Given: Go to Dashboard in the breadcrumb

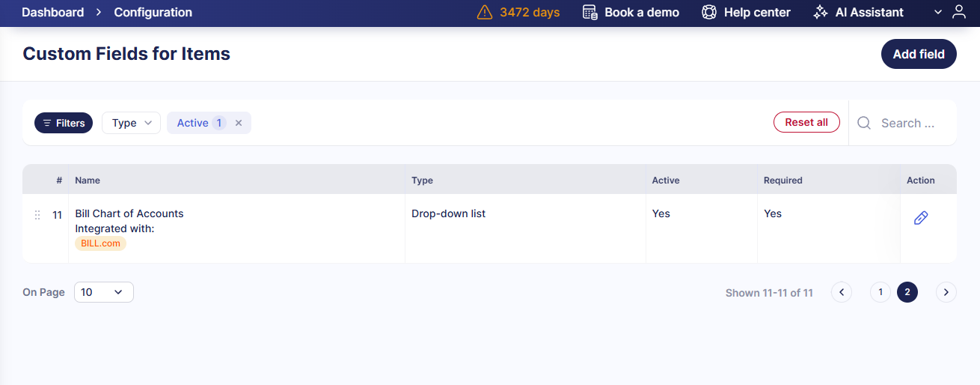Looking at the screenshot, I should point(52,12).
